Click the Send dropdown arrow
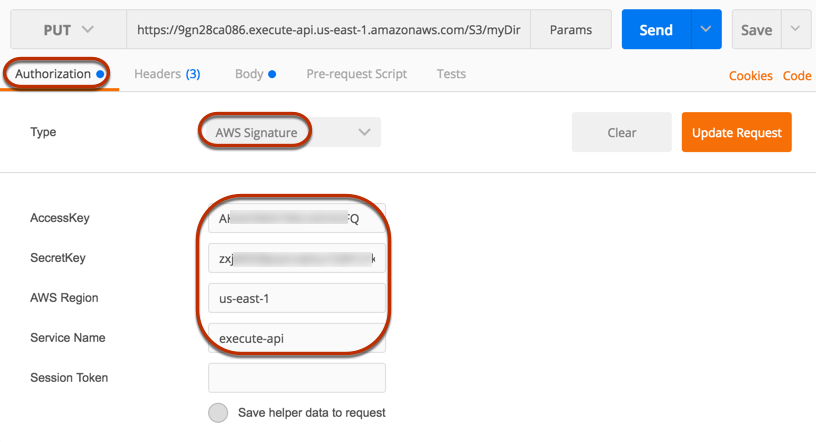816x442 pixels. pos(706,29)
